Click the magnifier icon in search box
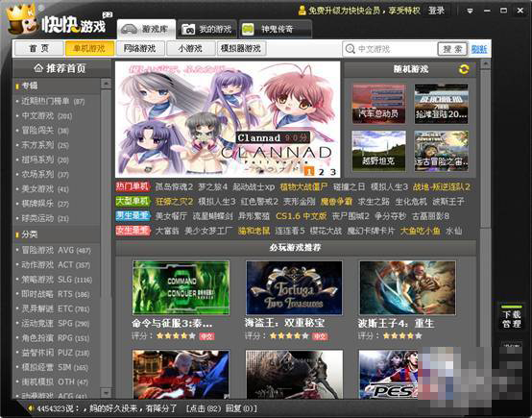Viewport: 532px width, 418px height. pyautogui.click(x=350, y=49)
